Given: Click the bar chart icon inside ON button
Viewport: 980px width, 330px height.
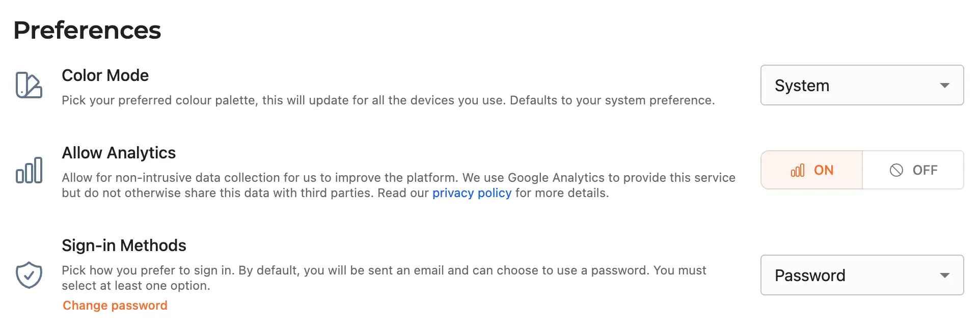Looking at the screenshot, I should 798,170.
